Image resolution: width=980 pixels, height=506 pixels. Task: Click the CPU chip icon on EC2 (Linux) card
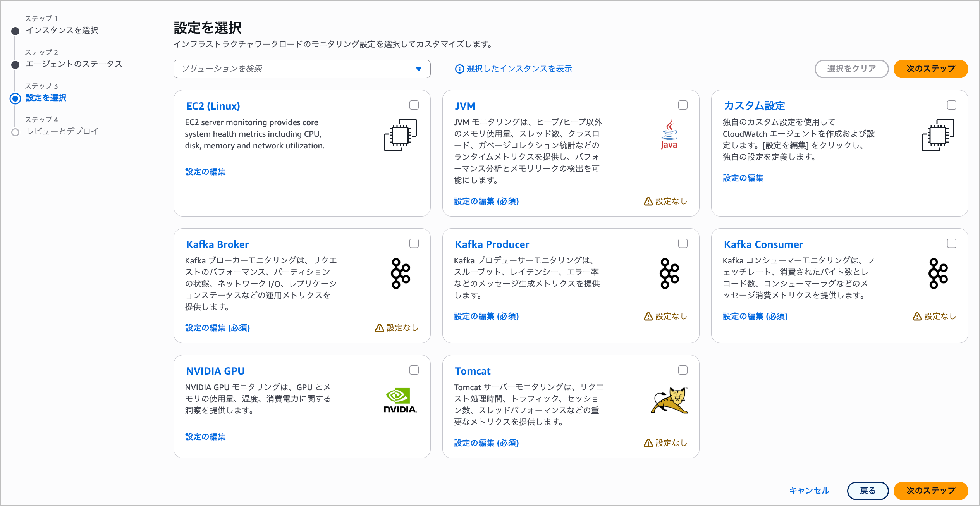[x=400, y=136]
